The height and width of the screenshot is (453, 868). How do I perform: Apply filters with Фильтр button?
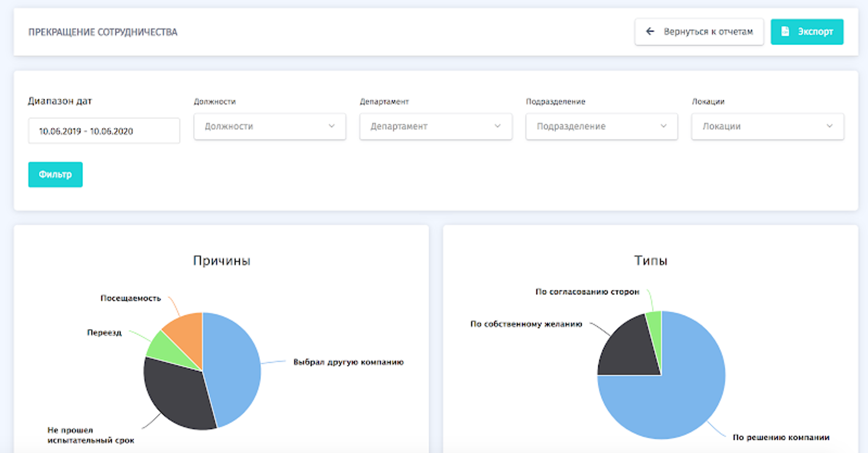(x=55, y=174)
